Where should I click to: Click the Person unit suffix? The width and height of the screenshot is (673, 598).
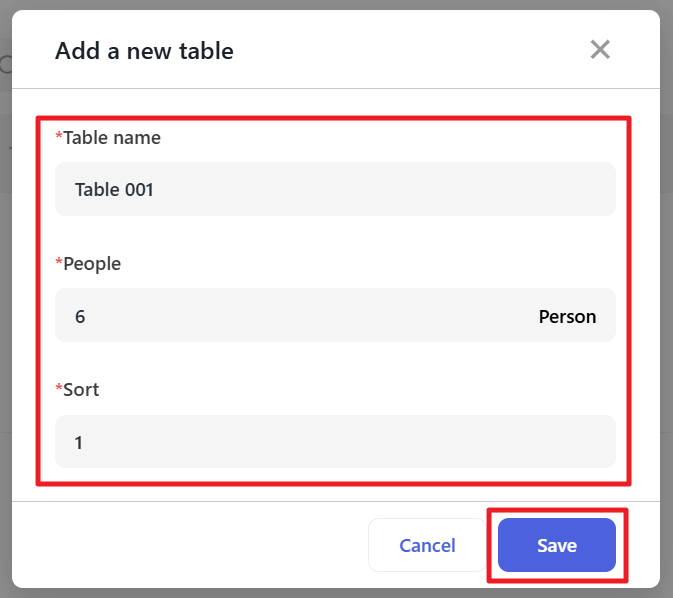tap(567, 317)
